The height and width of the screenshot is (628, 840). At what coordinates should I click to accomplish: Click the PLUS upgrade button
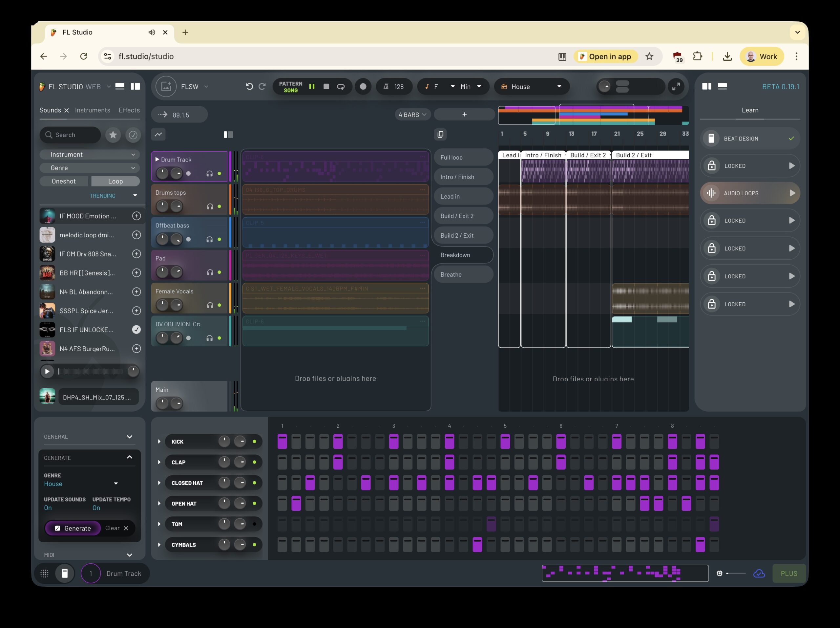tap(788, 574)
